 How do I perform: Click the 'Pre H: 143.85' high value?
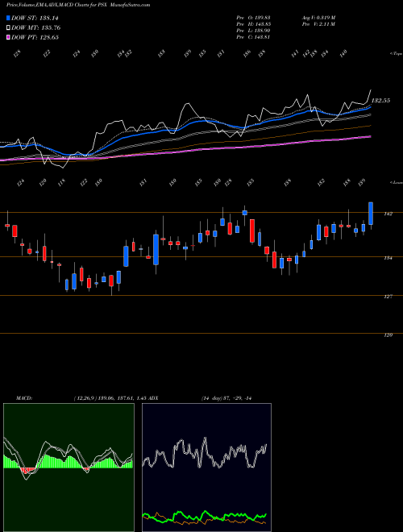coord(253,24)
